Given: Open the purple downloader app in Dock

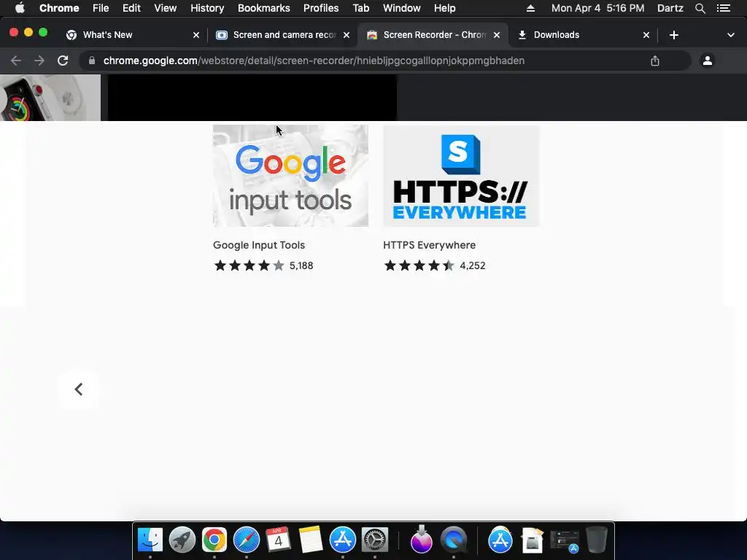Looking at the screenshot, I should (422, 540).
